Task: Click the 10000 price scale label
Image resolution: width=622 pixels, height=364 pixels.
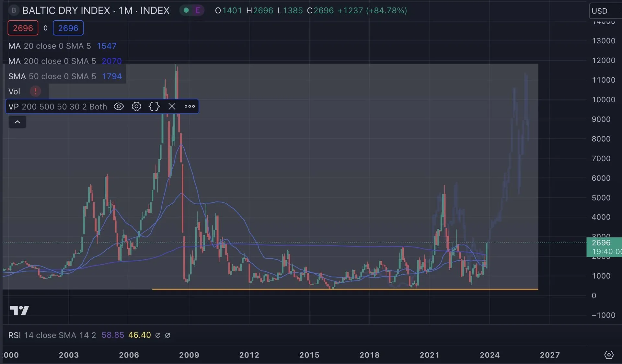Action: 604,100
